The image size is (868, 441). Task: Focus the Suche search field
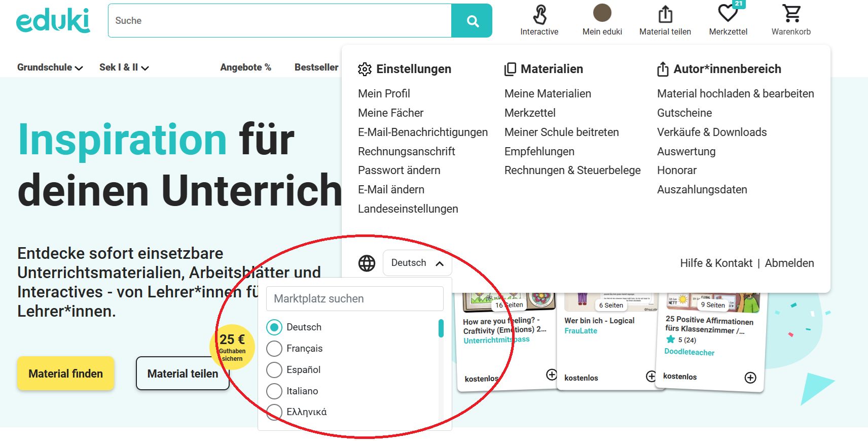(280, 21)
